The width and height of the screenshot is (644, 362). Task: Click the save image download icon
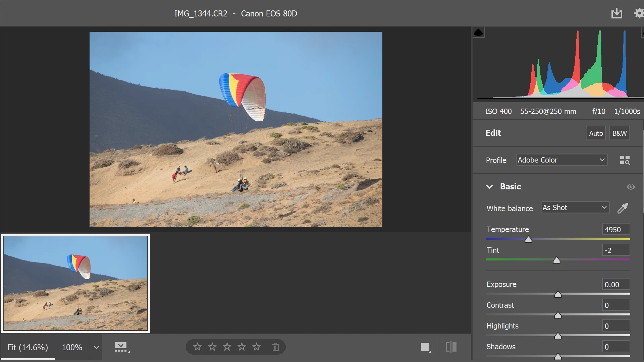pos(616,13)
